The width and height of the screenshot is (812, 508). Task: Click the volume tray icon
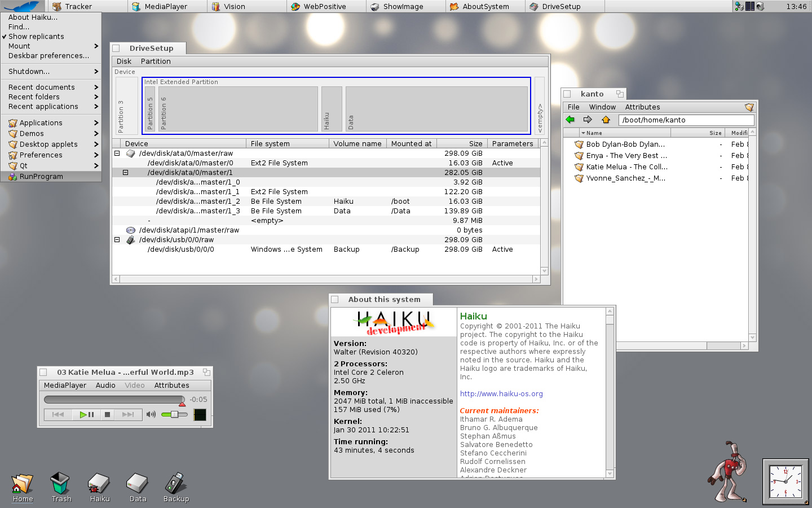pyautogui.click(x=760, y=6)
